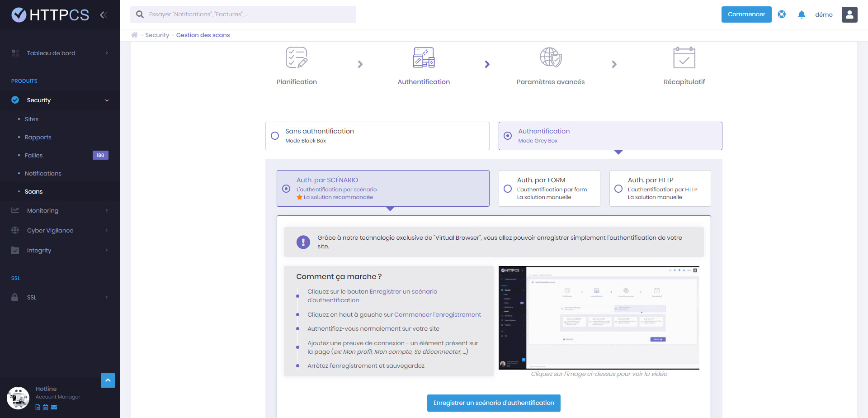Expand SSL submenu chevron
This screenshot has width=868, height=418.
tap(107, 297)
